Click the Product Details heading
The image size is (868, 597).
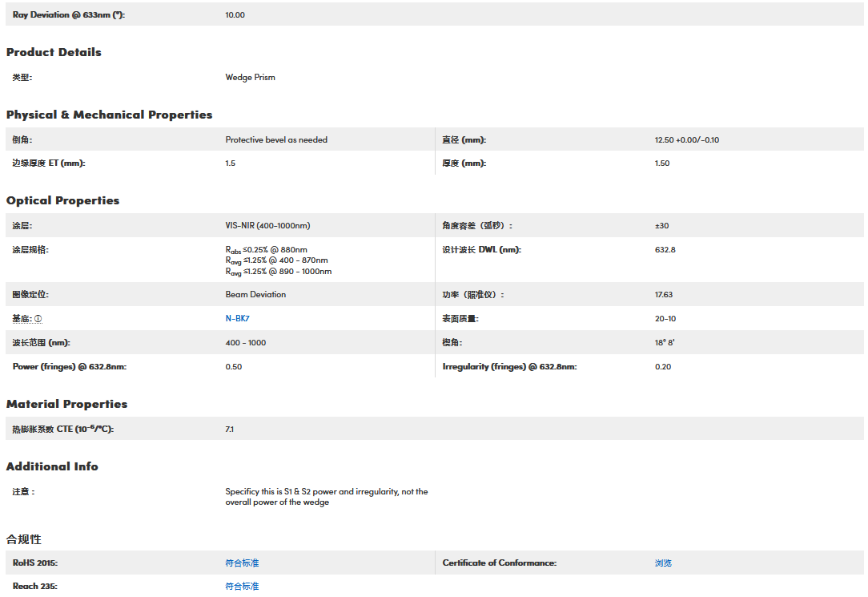click(x=54, y=52)
